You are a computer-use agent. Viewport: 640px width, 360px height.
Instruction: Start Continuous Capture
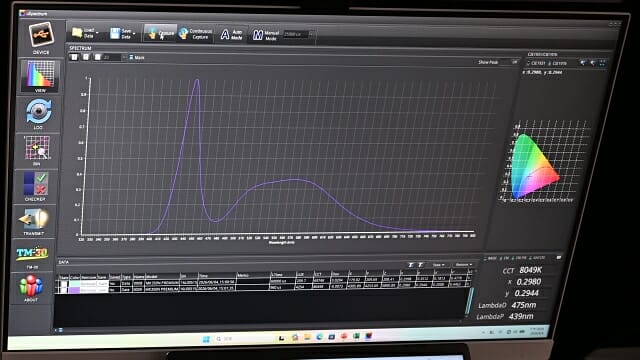[196, 34]
